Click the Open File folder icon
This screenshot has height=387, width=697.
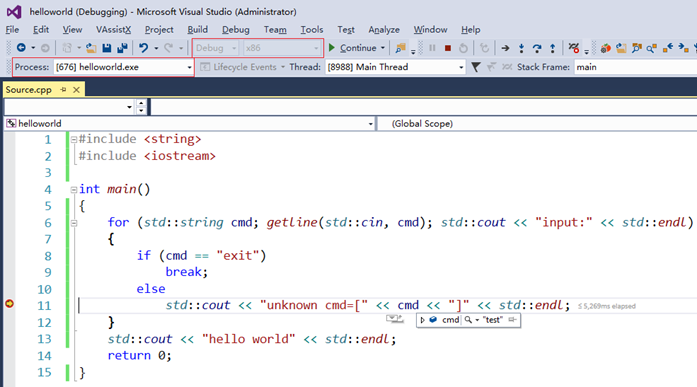91,48
